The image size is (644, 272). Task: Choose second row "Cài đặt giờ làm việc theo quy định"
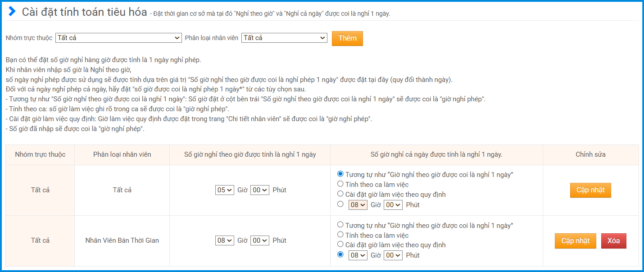point(340,244)
